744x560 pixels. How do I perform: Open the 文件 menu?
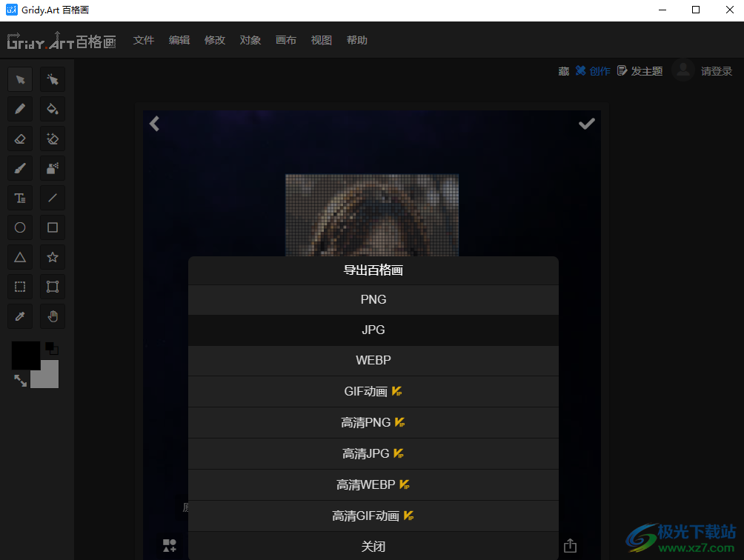pyautogui.click(x=144, y=40)
